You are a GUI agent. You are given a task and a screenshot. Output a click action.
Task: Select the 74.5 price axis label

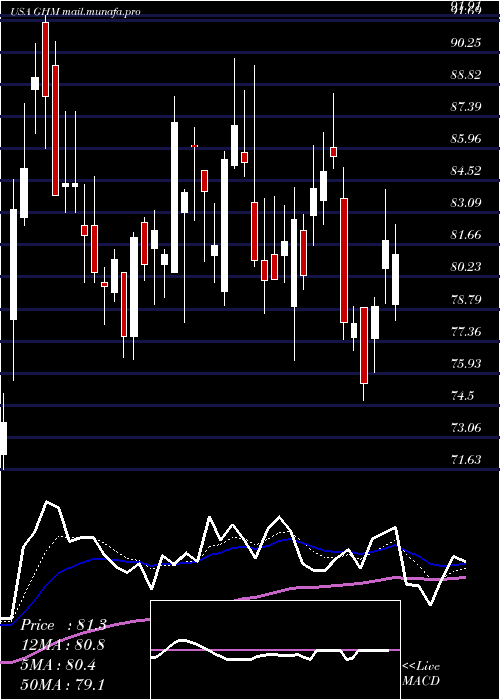462,396
